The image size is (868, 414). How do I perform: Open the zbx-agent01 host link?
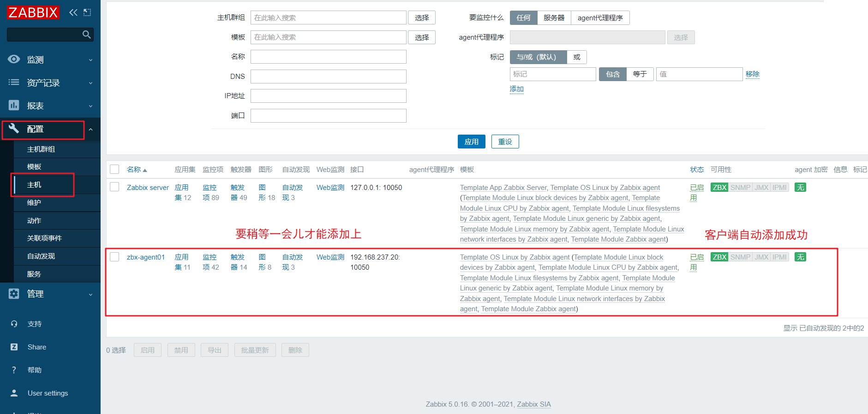click(x=146, y=257)
